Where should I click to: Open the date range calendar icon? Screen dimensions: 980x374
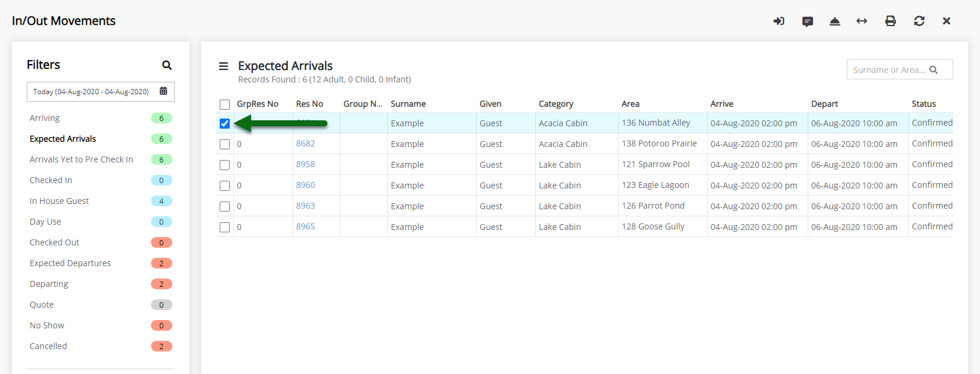(163, 91)
